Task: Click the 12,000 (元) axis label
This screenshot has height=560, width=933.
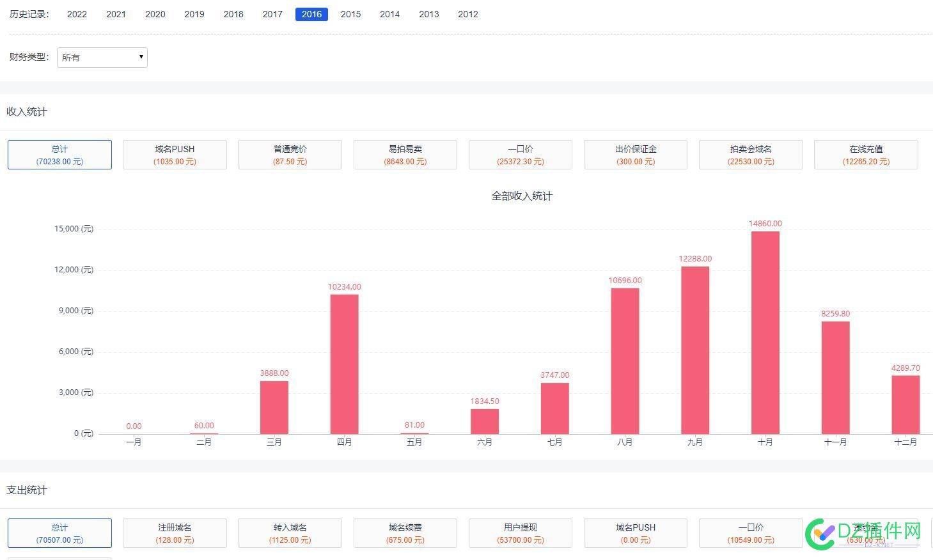Action: click(x=74, y=270)
